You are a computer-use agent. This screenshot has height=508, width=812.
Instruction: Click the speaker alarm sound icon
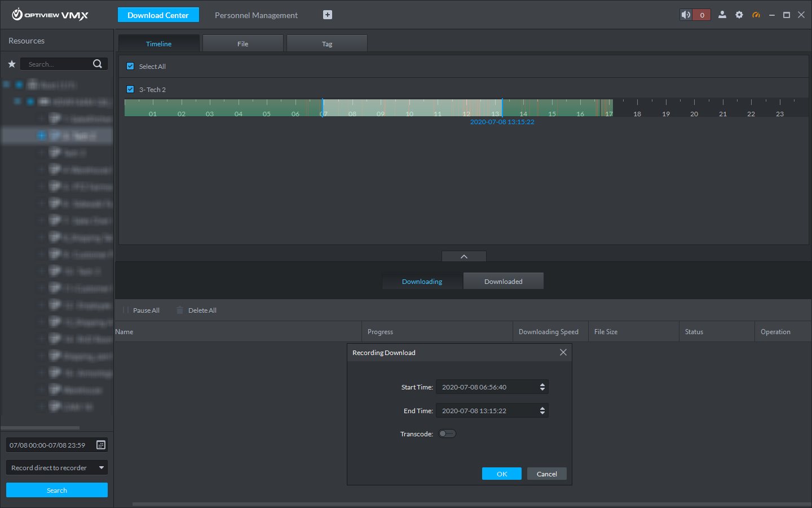[686, 14]
